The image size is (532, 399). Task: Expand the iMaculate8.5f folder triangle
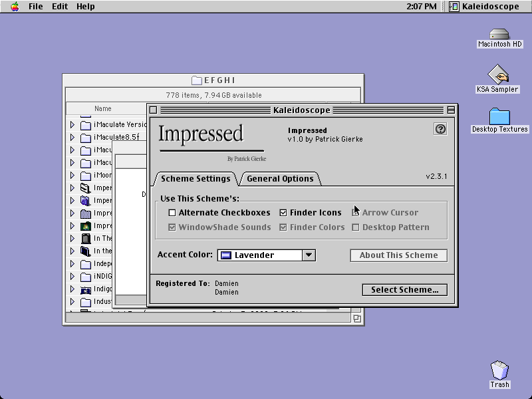[72, 138]
